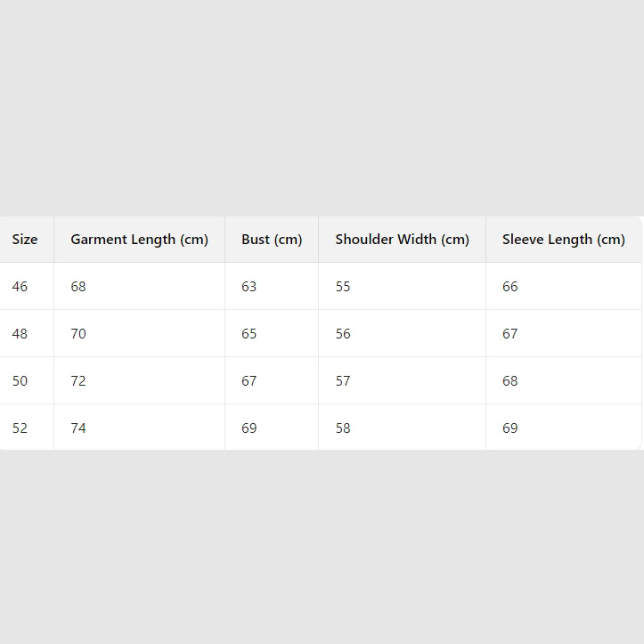This screenshot has width=644, height=644.
Task: Select size 52 in the Size column
Action: pyautogui.click(x=20, y=428)
